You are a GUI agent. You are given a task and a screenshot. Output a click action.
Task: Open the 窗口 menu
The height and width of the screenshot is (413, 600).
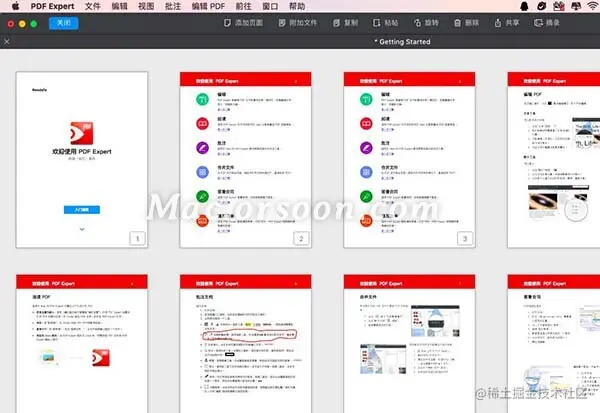[270, 6]
